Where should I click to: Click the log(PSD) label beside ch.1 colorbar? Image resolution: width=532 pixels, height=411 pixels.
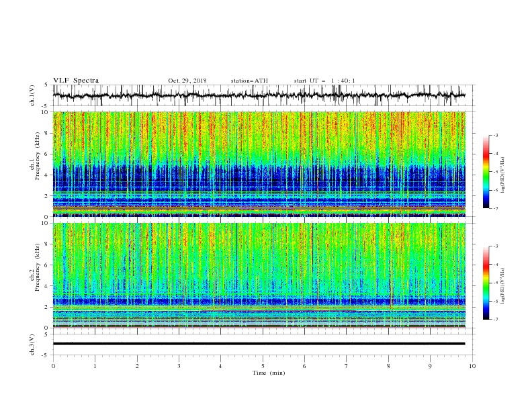tap(502, 175)
